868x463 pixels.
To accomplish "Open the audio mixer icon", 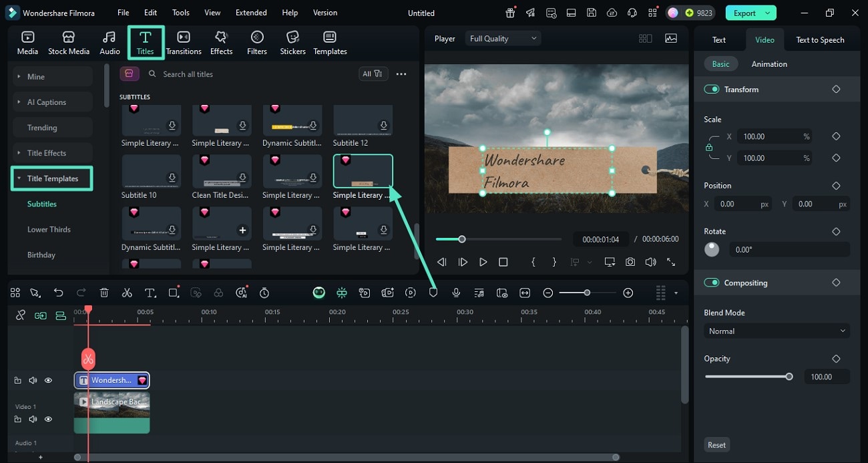I will click(x=479, y=293).
